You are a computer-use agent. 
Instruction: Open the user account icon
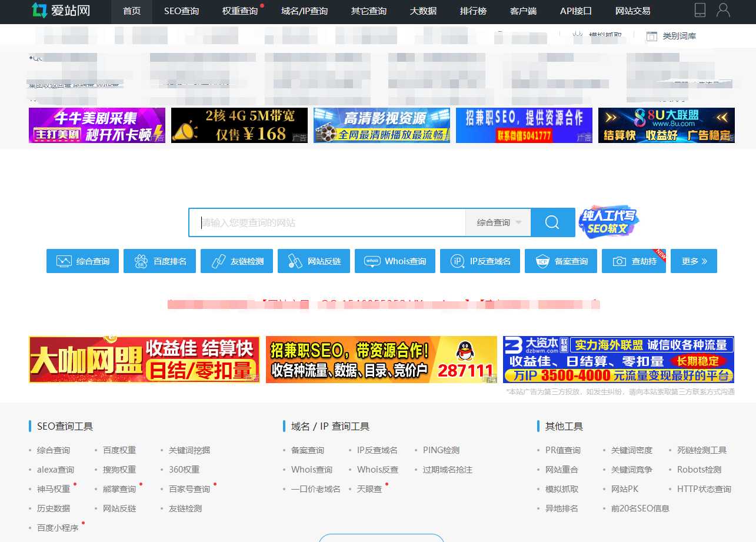(723, 10)
